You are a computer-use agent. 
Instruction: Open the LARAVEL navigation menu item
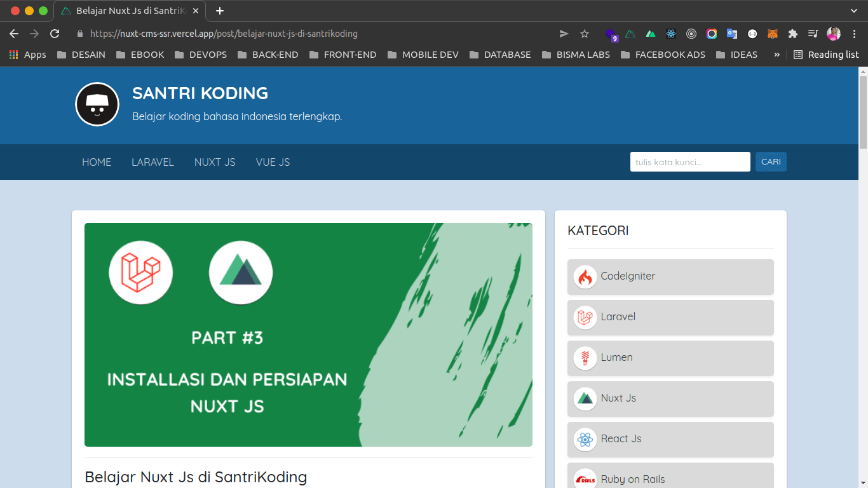pyautogui.click(x=153, y=162)
